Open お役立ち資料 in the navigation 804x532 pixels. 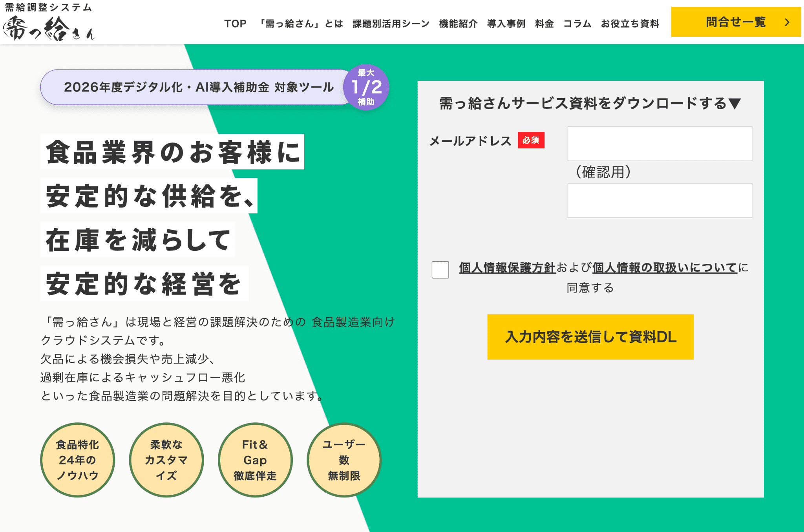point(630,24)
